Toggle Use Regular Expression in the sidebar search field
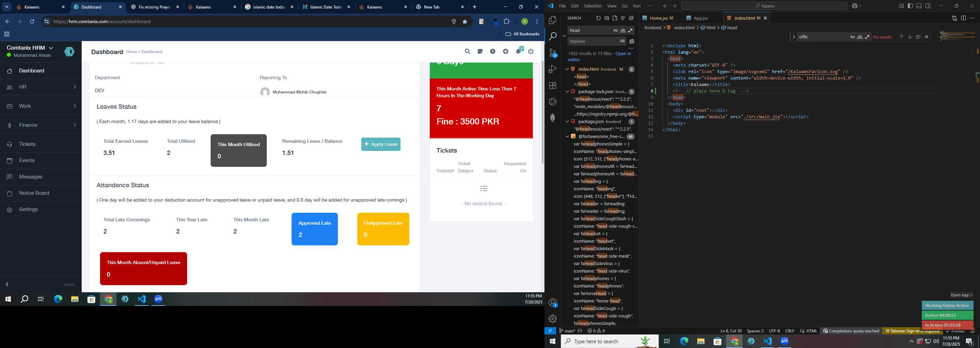 (x=631, y=30)
